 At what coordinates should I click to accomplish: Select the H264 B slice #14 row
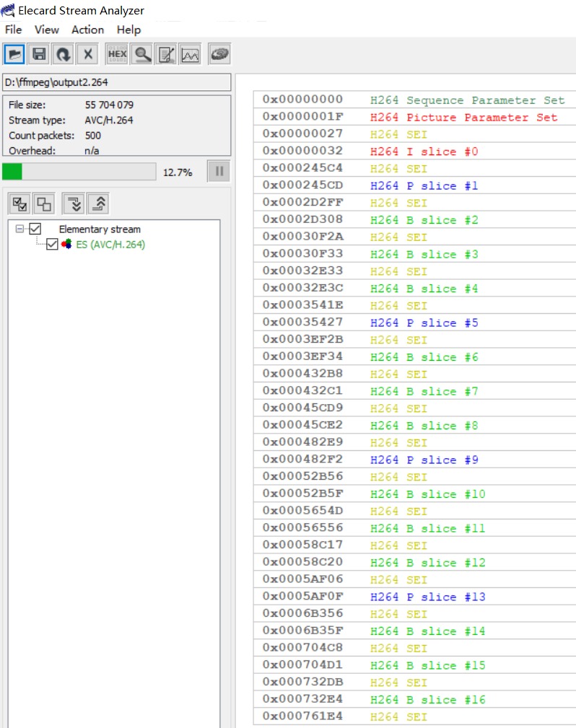tap(414, 631)
